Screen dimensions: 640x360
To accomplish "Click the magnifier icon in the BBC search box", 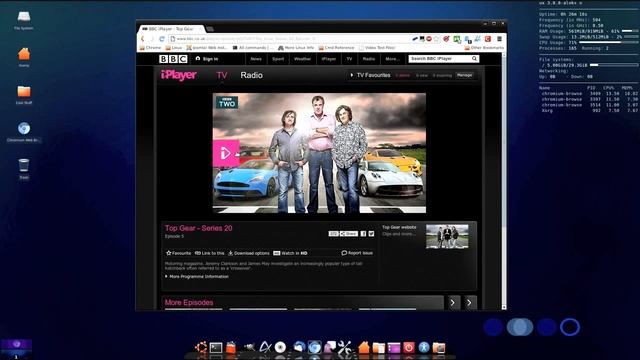I will coord(474,59).
